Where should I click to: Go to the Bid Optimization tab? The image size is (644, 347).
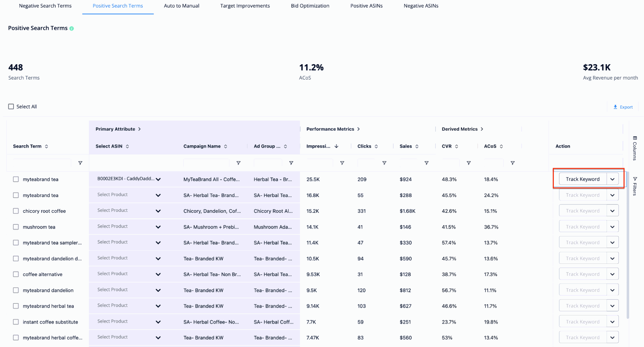310,6
